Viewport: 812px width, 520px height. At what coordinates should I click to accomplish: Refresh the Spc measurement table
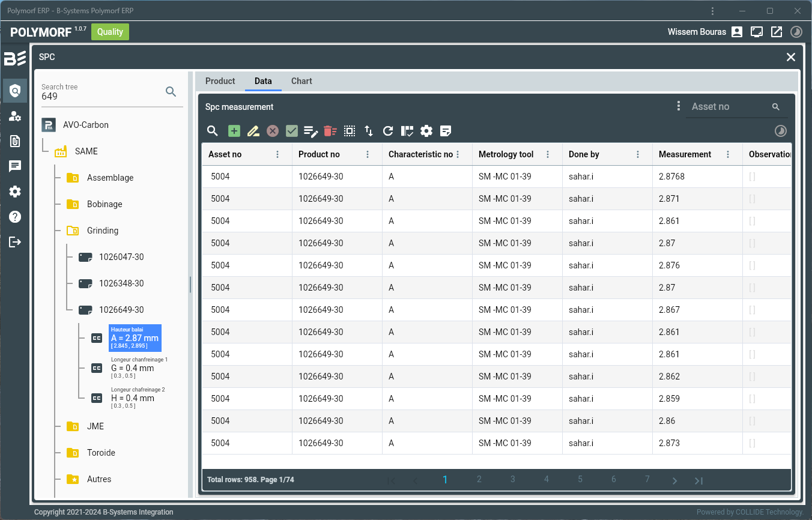(x=388, y=131)
